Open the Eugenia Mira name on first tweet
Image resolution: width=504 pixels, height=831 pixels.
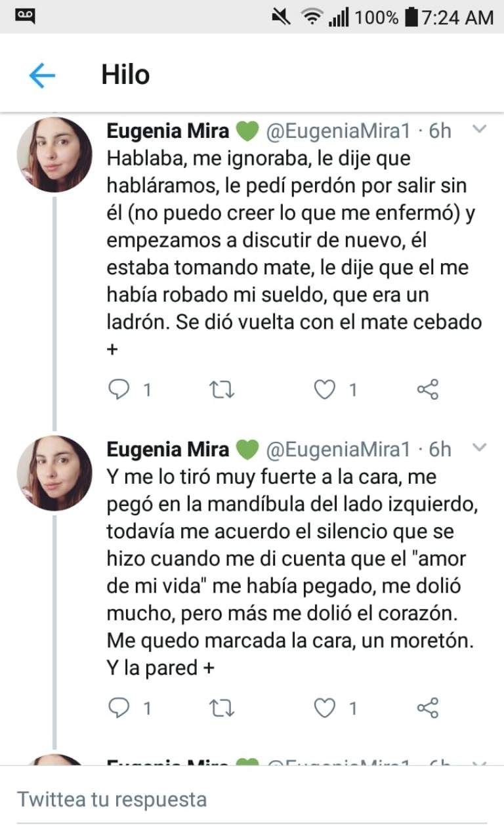[x=168, y=131]
